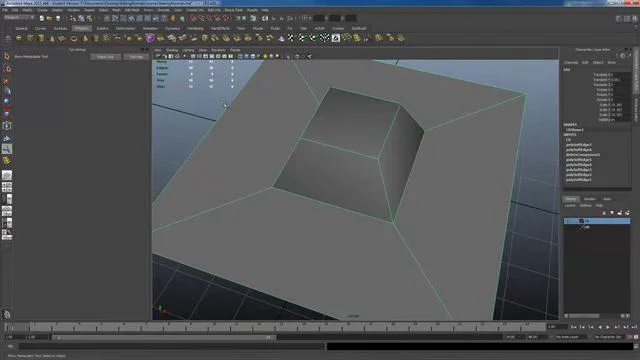The height and width of the screenshot is (360, 640).
Task: Click the Play forwards button
Action: [608, 327]
